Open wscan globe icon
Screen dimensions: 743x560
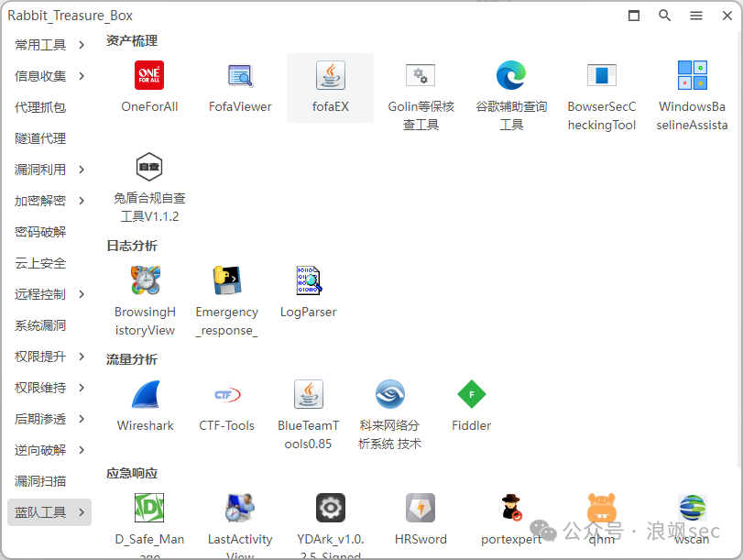click(x=693, y=508)
